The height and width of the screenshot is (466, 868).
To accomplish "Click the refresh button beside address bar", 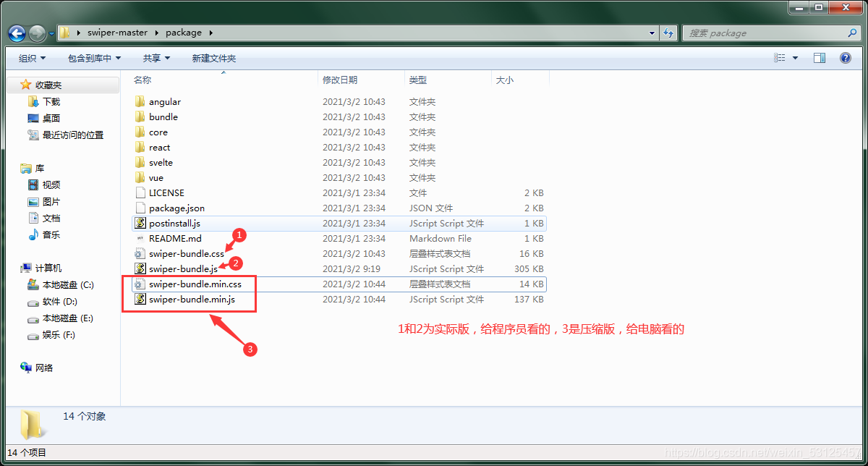I will pos(669,33).
